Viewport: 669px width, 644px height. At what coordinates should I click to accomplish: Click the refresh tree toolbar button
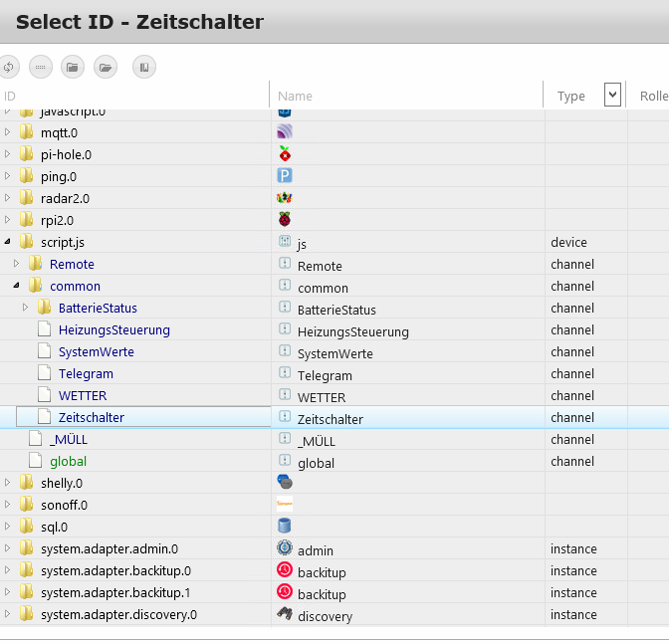coord(8,67)
